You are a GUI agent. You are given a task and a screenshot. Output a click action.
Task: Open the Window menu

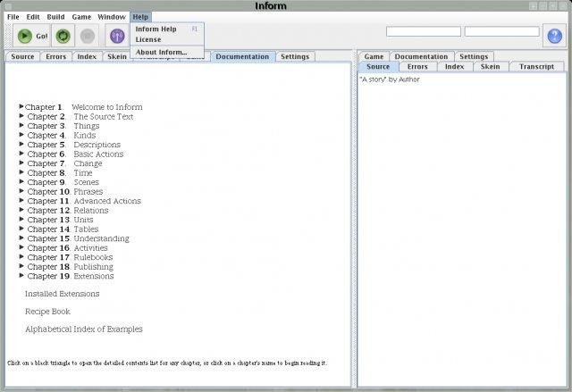point(112,17)
